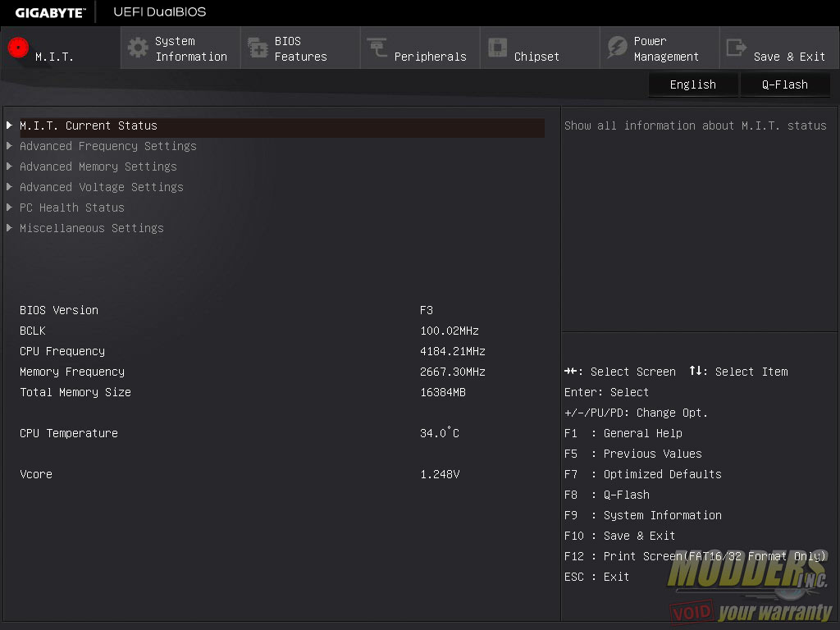Expand arrow beside Advanced Voltage Settings

[x=9, y=187]
